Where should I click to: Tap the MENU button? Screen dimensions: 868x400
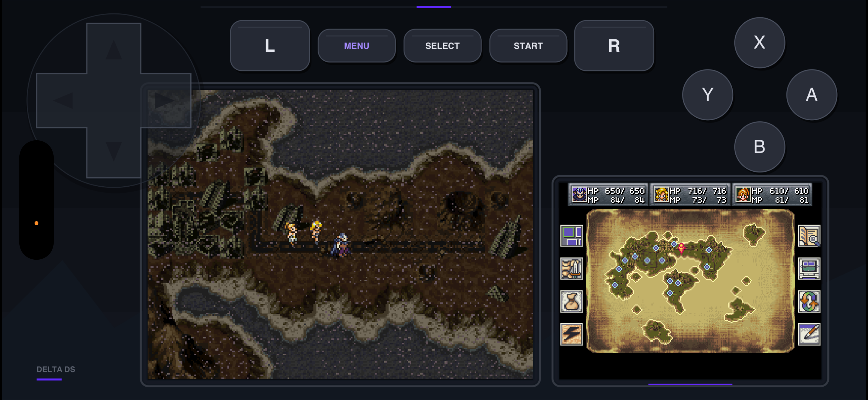357,45
